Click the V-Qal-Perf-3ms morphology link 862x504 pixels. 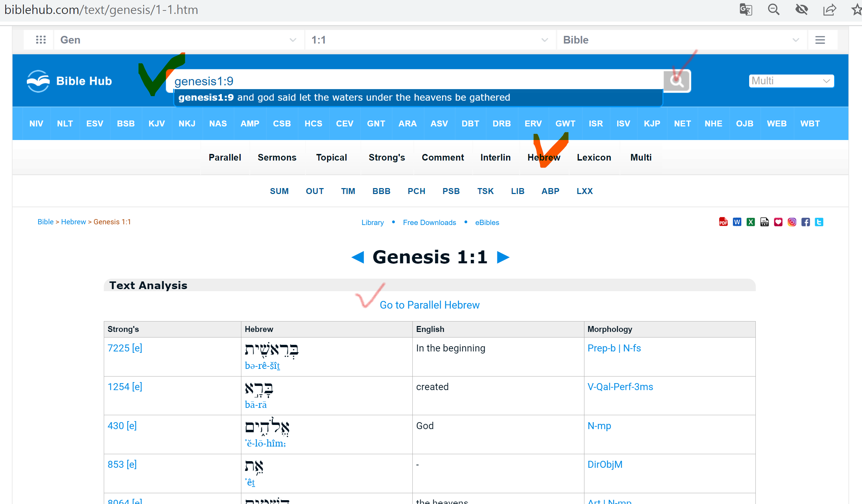[620, 387]
